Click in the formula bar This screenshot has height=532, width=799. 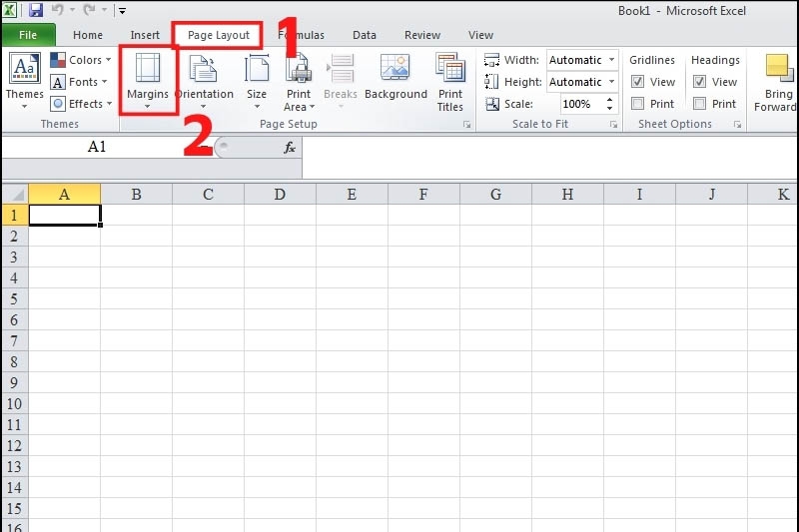coord(550,157)
